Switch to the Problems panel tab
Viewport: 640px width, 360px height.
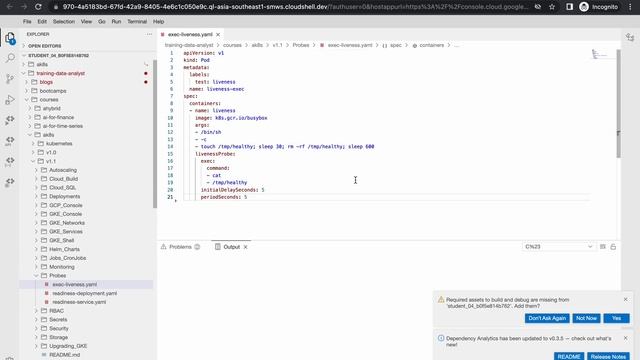(180, 247)
